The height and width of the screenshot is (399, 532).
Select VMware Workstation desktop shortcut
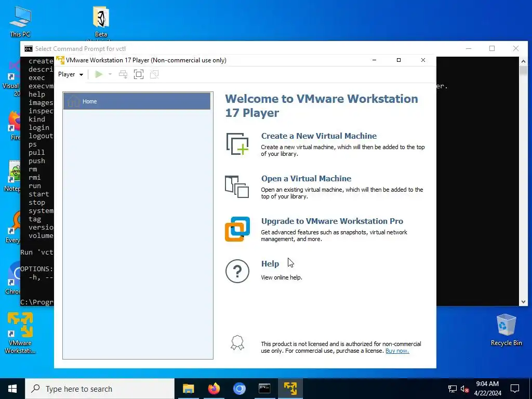[20, 333]
